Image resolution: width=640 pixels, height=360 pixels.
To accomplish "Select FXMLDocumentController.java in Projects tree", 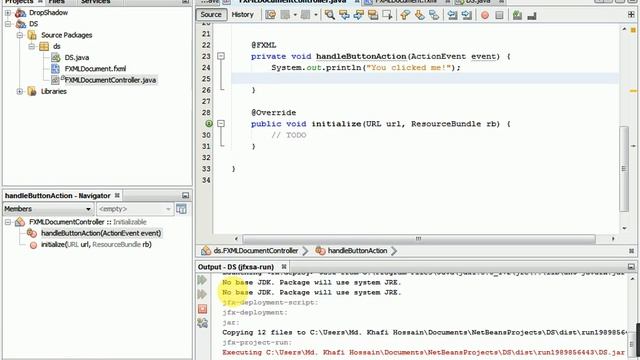I will (x=110, y=80).
